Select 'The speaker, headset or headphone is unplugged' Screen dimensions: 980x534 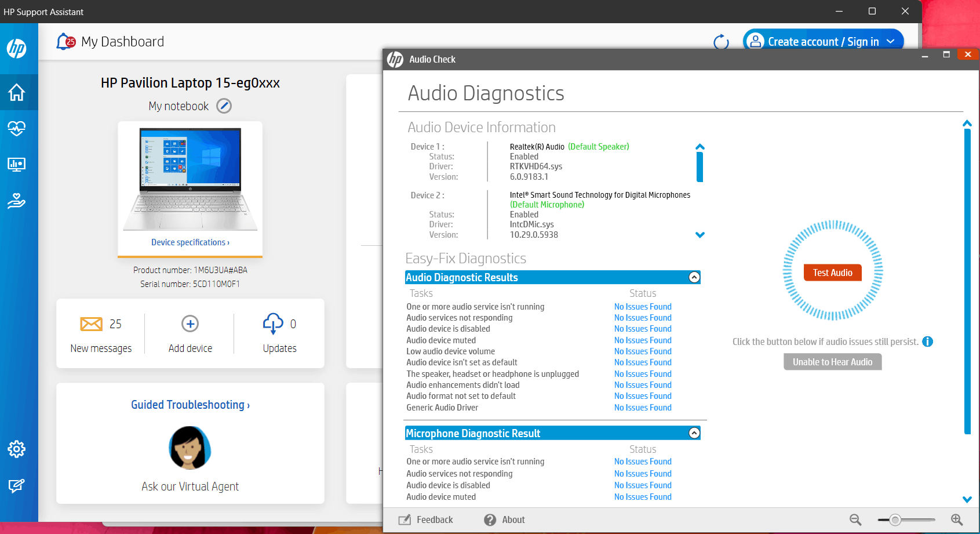click(x=493, y=374)
